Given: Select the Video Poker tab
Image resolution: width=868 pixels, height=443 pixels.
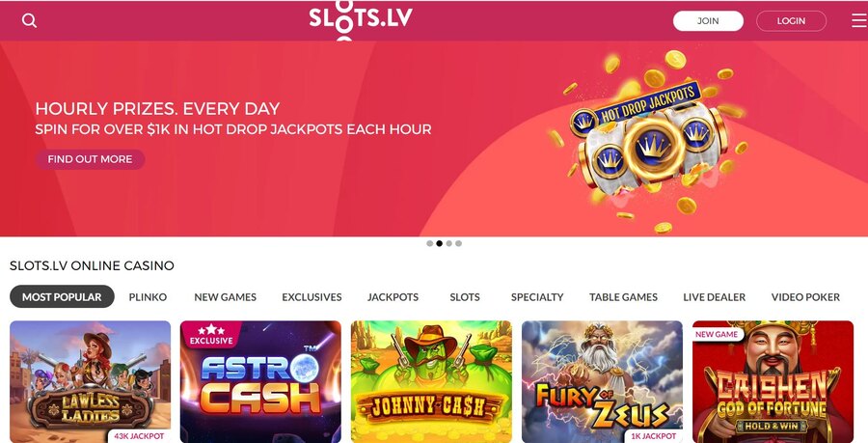Looking at the screenshot, I should click(x=805, y=297).
